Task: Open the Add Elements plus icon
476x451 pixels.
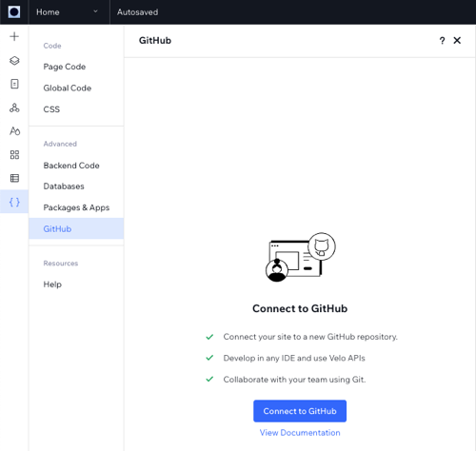Action: tap(14, 36)
